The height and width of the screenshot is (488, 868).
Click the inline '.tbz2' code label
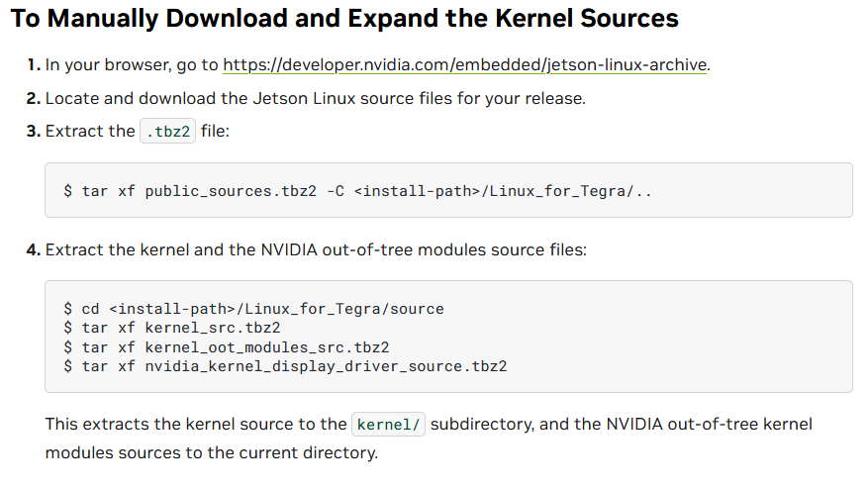(168, 131)
